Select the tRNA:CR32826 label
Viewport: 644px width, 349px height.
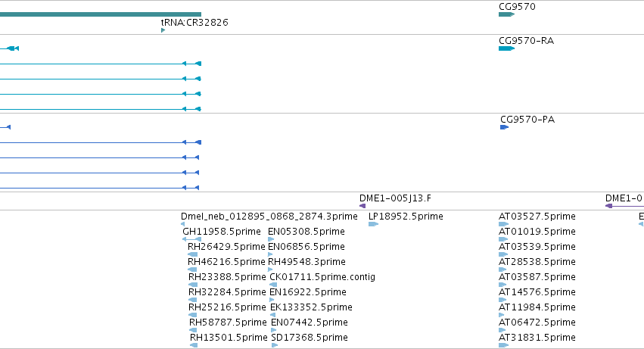(x=194, y=22)
